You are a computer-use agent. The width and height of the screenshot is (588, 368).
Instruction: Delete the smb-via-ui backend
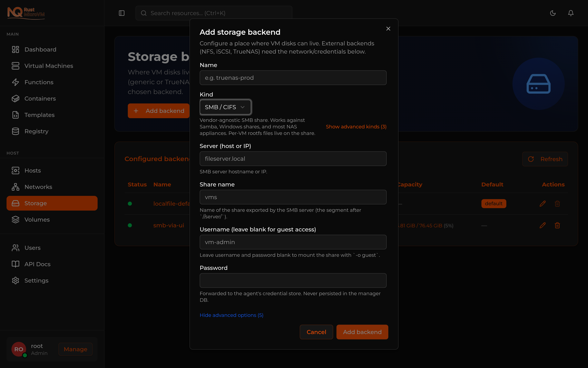pos(557,225)
